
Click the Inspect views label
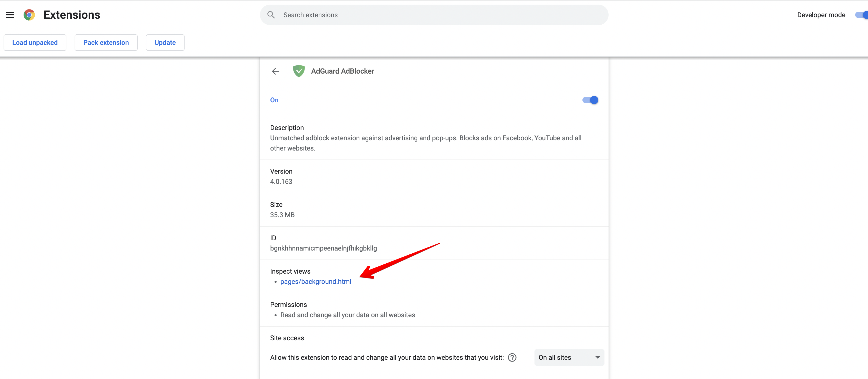pos(290,272)
